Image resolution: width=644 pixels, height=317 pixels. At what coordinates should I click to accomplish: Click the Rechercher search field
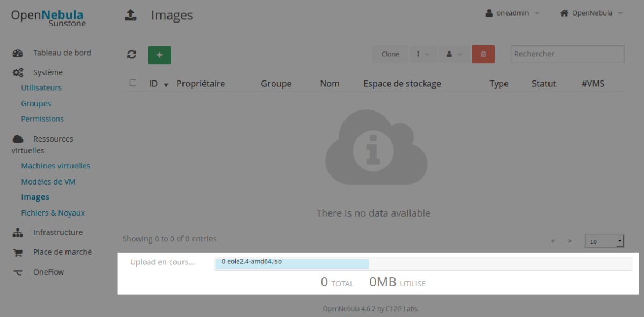[x=568, y=54]
